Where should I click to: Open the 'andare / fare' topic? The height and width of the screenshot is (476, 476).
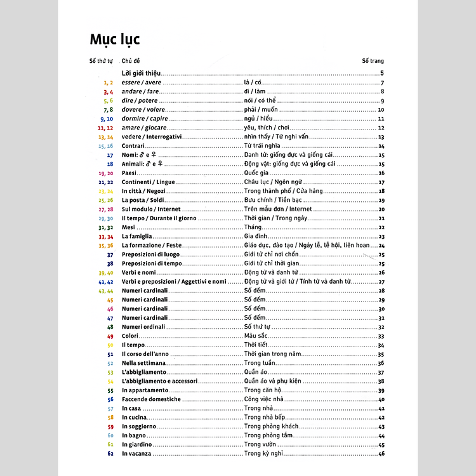[x=140, y=92]
